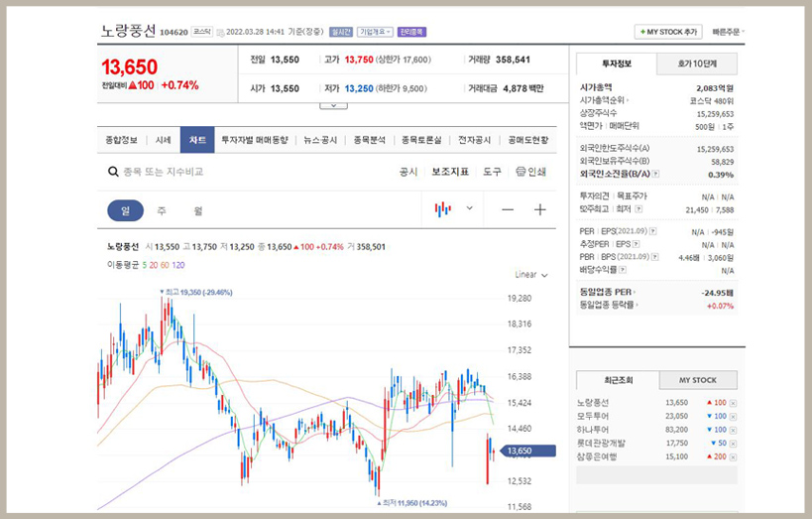Click the calendar icon before the date
This screenshot has height=519, width=812.
tap(221, 32)
